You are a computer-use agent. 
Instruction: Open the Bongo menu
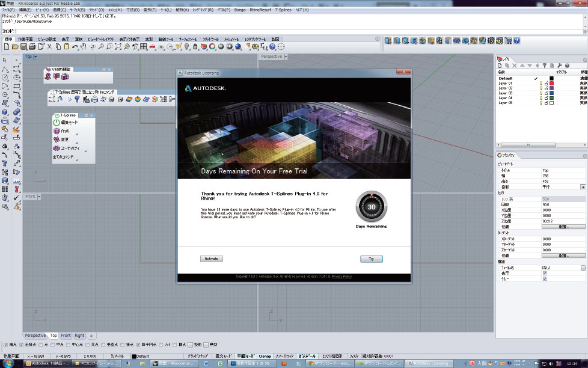pyautogui.click(x=240, y=10)
